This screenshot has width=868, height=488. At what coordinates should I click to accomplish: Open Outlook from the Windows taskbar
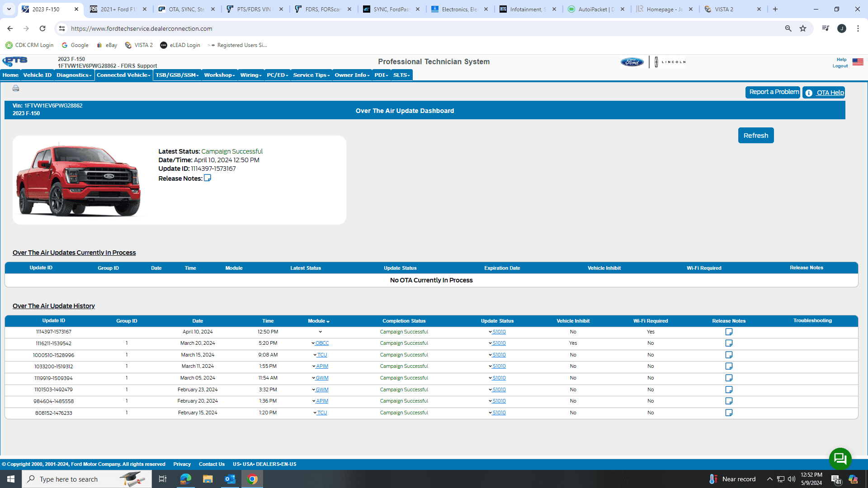click(230, 479)
